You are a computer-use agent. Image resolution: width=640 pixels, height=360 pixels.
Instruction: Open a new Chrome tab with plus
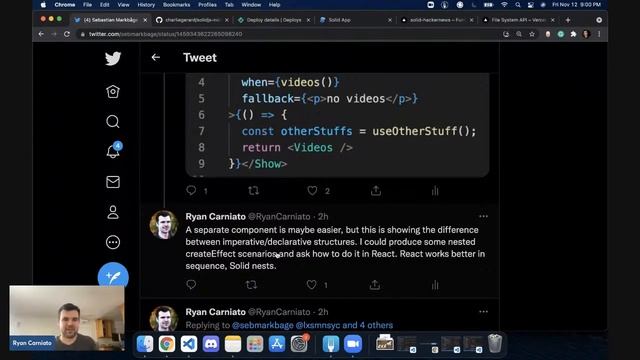(568, 20)
